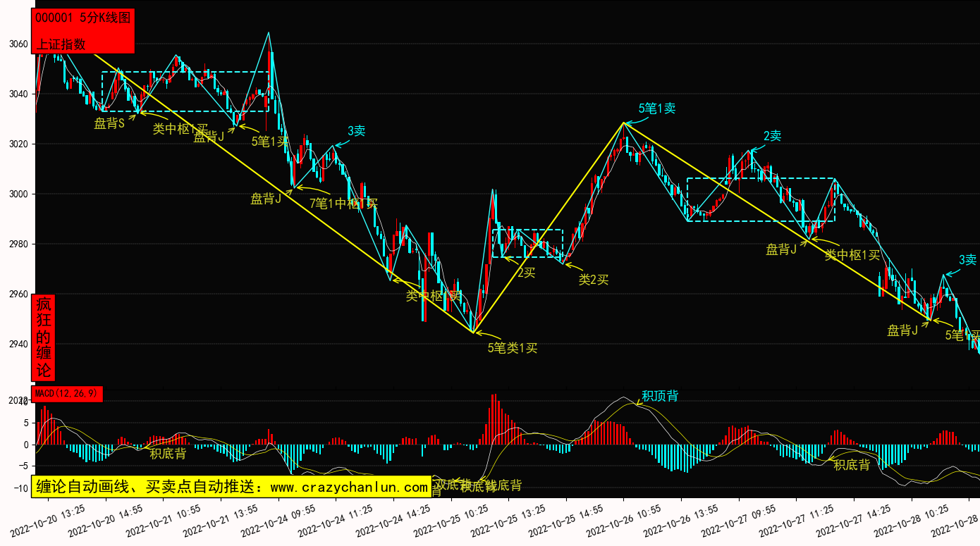This screenshot has height=546, width=980.
Task: Select the 3卖 marker near the 3020 level
Action: pos(356,131)
